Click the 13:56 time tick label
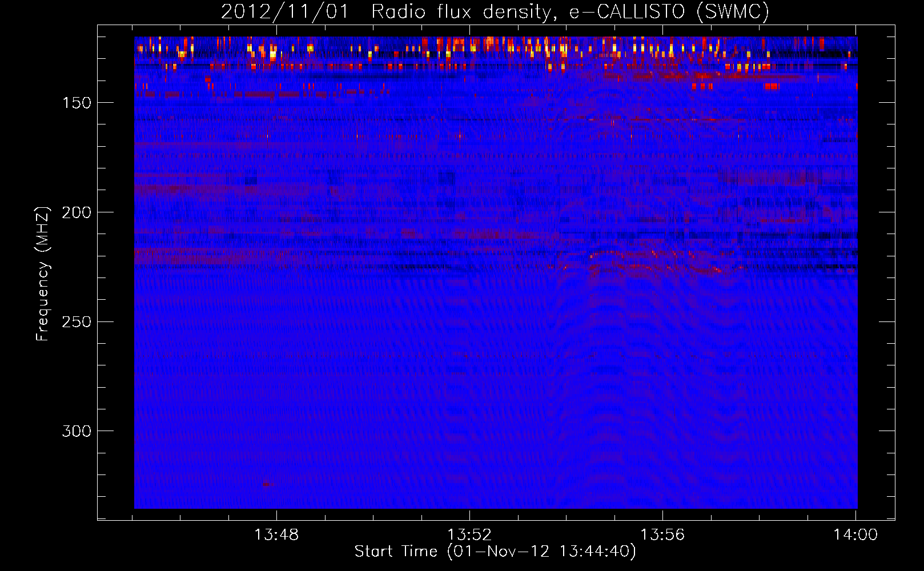The image size is (924, 571). (x=662, y=535)
